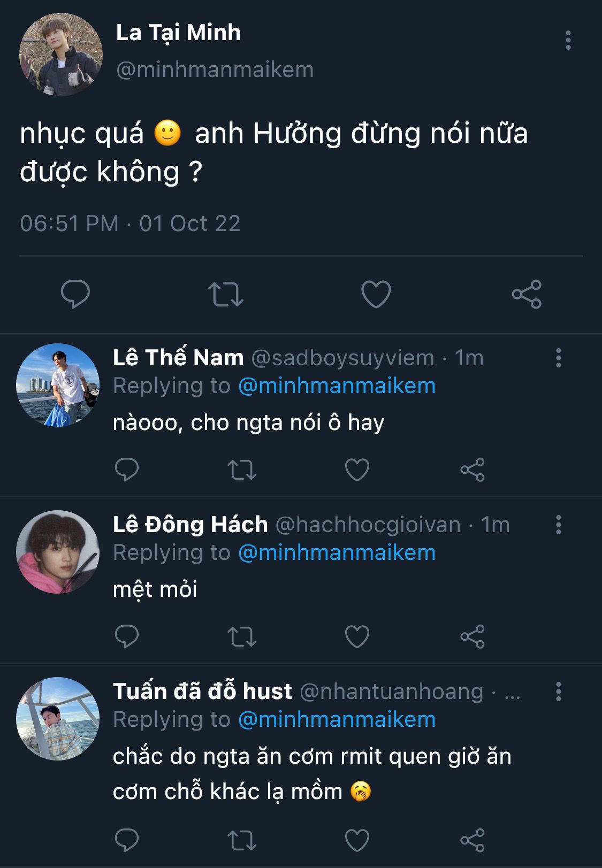Reply to La Tại Minh's main tweet
The width and height of the screenshot is (602, 868).
coord(75,294)
